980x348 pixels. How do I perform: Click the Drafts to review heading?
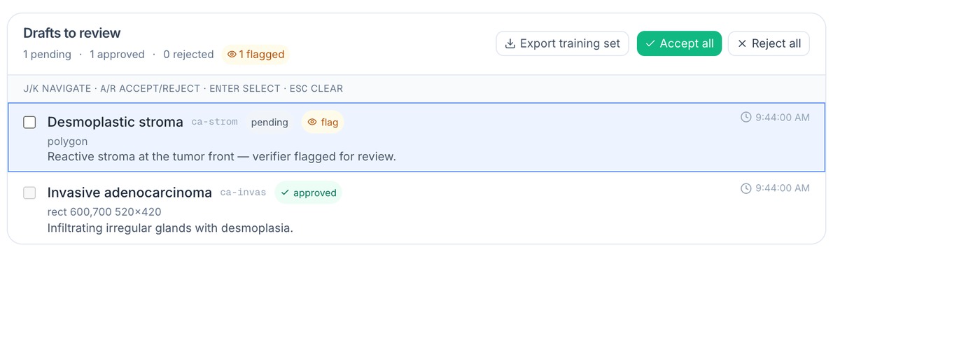(x=72, y=33)
